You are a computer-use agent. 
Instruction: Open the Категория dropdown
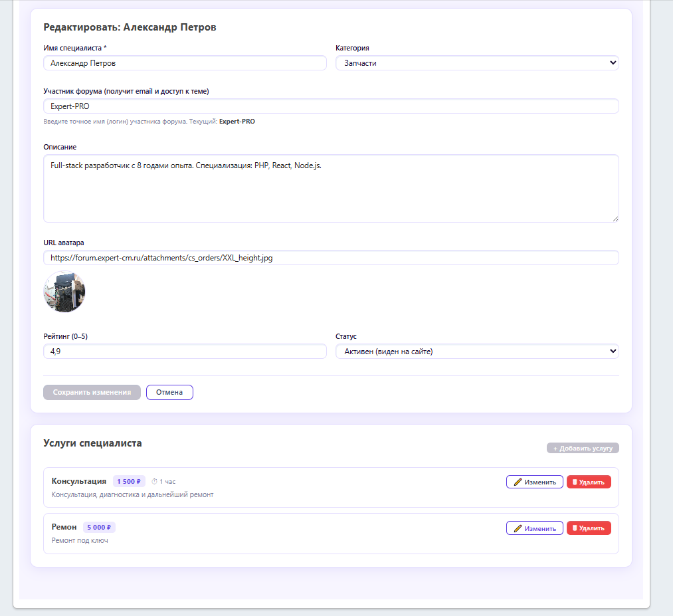click(x=477, y=63)
